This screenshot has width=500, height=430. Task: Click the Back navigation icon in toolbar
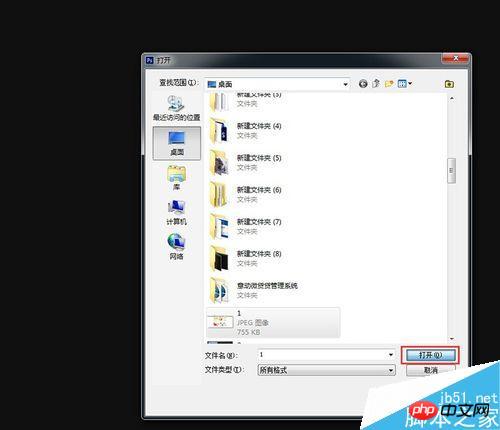pyautogui.click(x=363, y=84)
